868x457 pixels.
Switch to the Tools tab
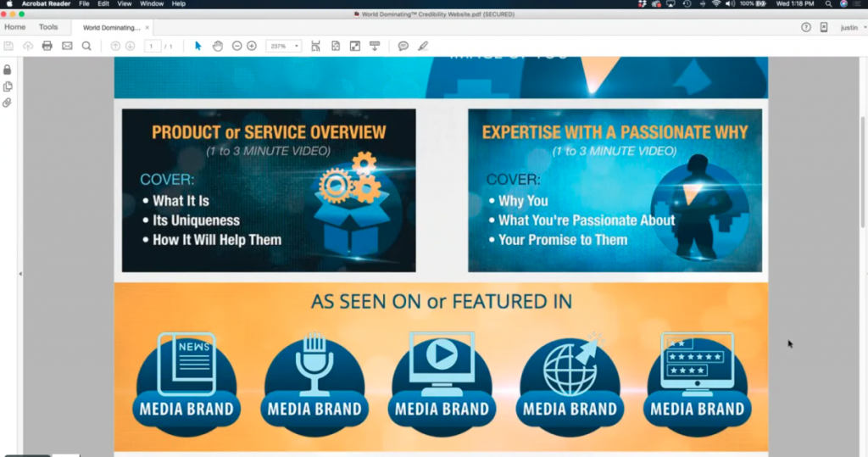click(48, 27)
